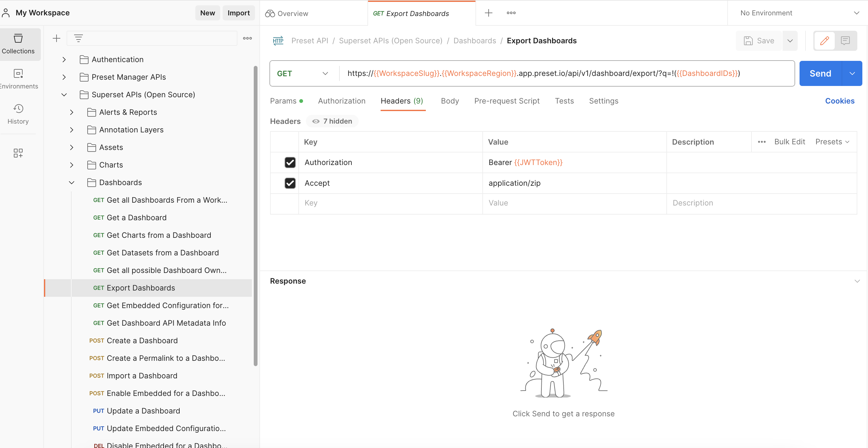Open Cookies settings
The height and width of the screenshot is (448, 868).
tap(840, 101)
